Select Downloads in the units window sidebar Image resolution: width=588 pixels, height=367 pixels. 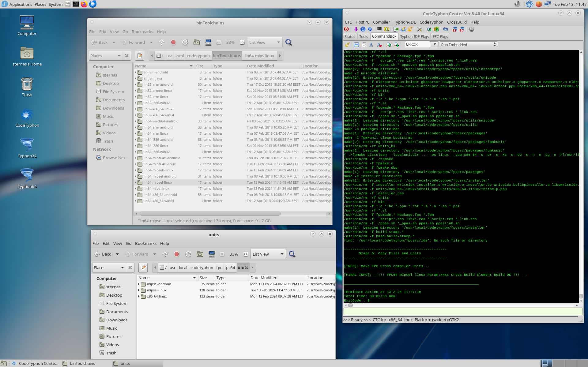point(117,320)
